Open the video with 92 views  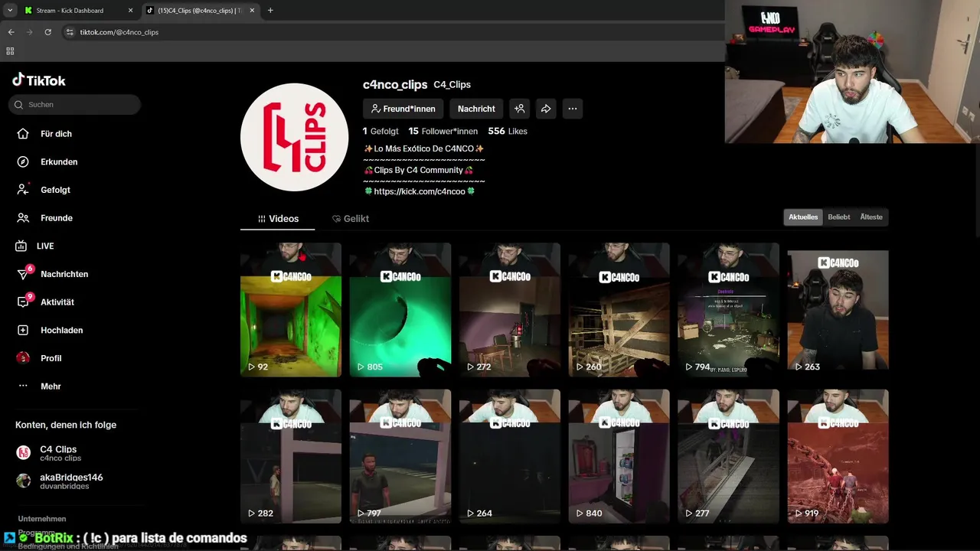tap(291, 310)
